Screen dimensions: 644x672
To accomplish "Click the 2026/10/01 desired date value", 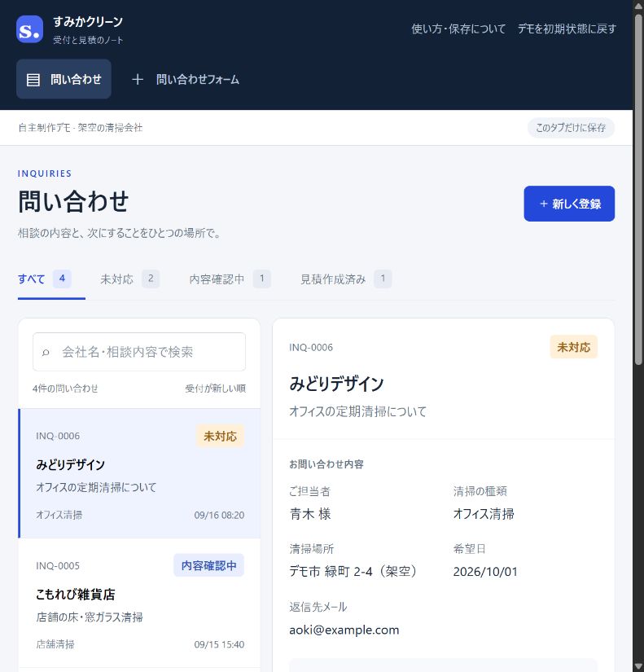I will click(485, 571).
